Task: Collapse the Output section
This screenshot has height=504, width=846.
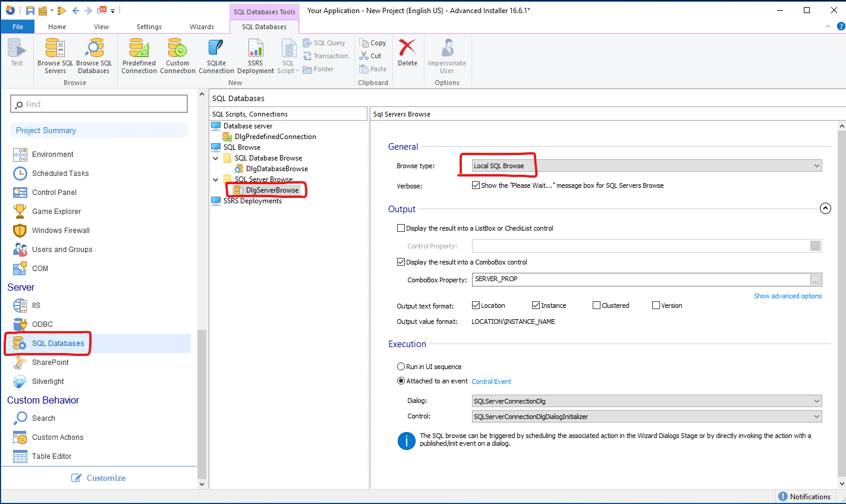Action: pos(825,209)
